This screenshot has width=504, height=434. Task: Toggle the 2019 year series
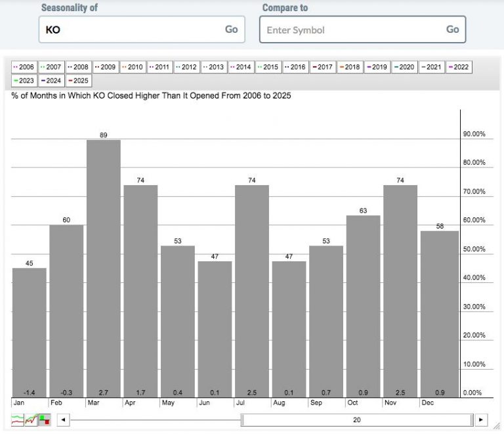378,67
